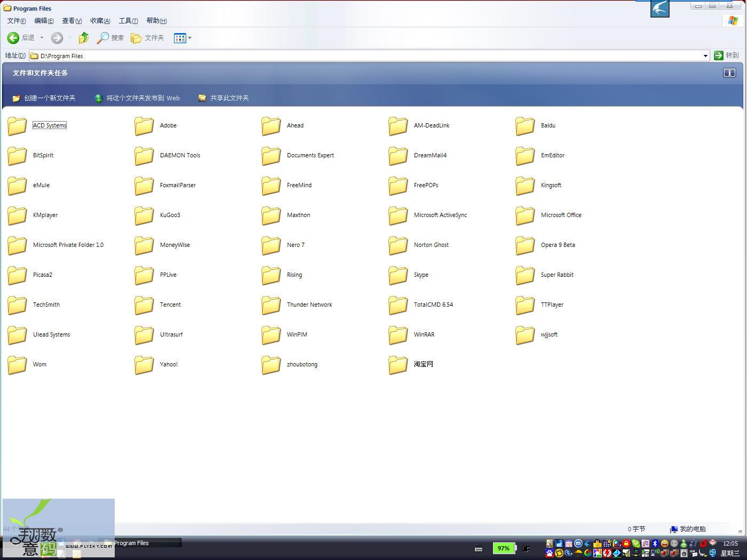Click the Microsoft Private Folder 1.0 name
The height and width of the screenshot is (560, 747).
[68, 245]
